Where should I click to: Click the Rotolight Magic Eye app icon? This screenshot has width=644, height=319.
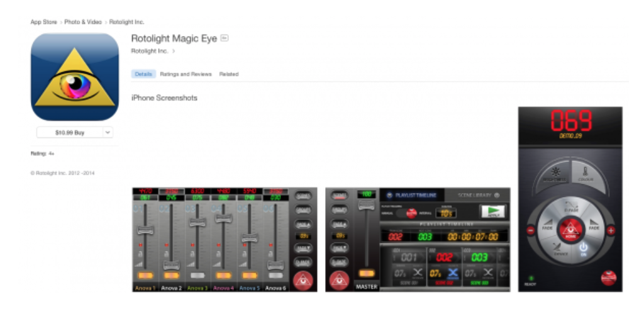click(x=75, y=77)
